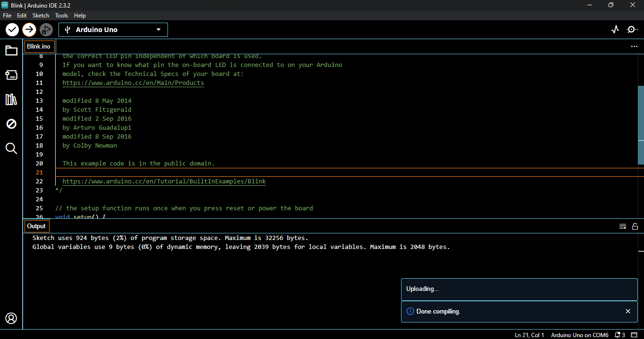
Task: Toggle the output scroll lock padlock
Action: point(635,226)
